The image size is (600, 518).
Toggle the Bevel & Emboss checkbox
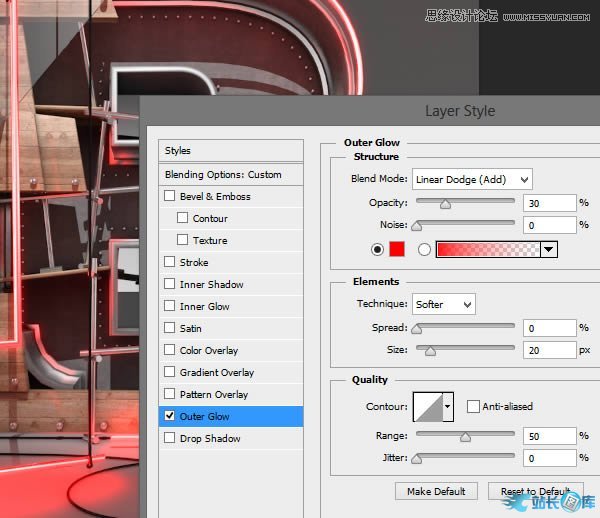click(x=170, y=196)
